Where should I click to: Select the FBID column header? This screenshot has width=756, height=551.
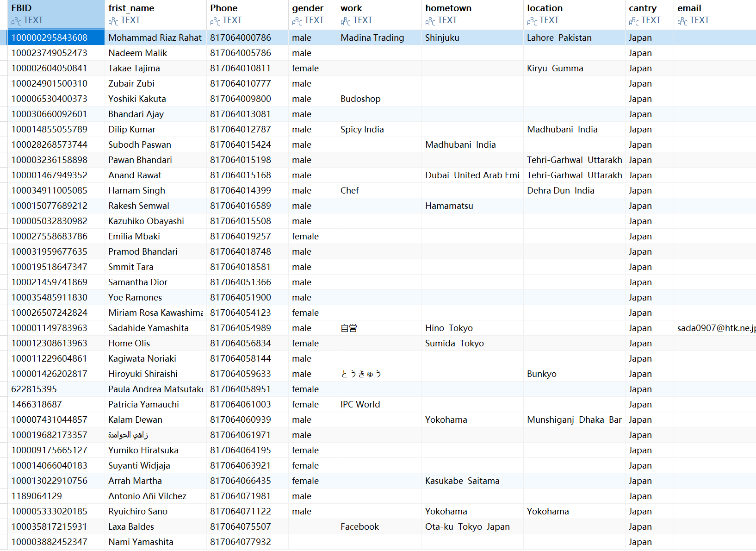22,8
